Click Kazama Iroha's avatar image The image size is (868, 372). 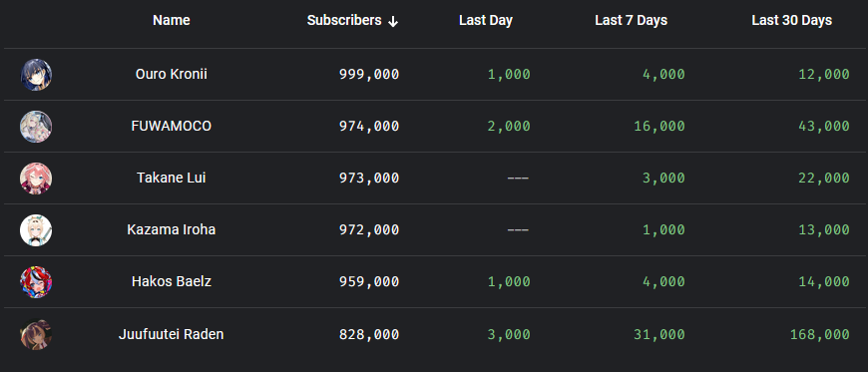[x=36, y=229]
